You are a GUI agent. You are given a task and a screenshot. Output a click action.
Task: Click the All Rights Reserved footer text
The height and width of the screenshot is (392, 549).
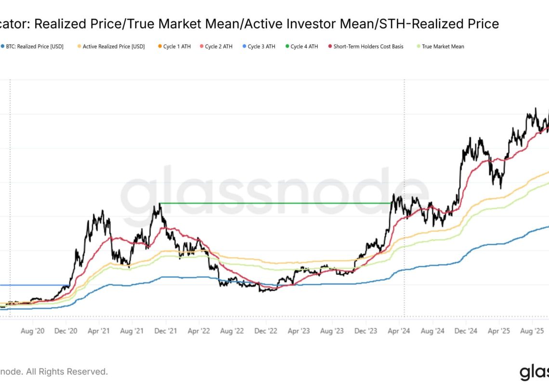click(53, 372)
